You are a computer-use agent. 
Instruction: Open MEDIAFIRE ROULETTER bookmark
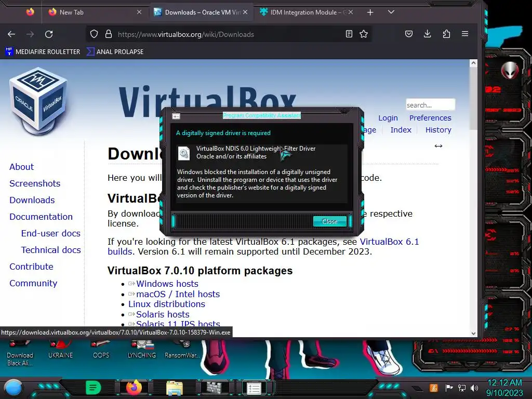coord(43,51)
